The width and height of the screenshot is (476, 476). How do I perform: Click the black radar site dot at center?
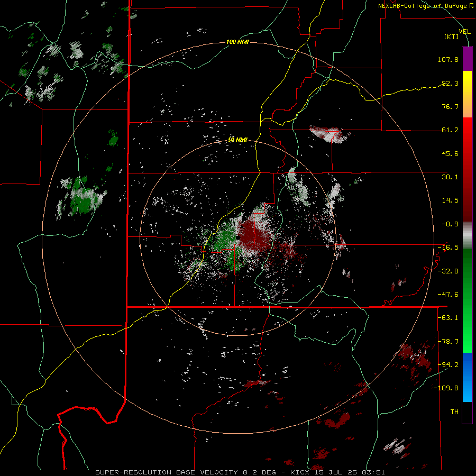coord(239,237)
